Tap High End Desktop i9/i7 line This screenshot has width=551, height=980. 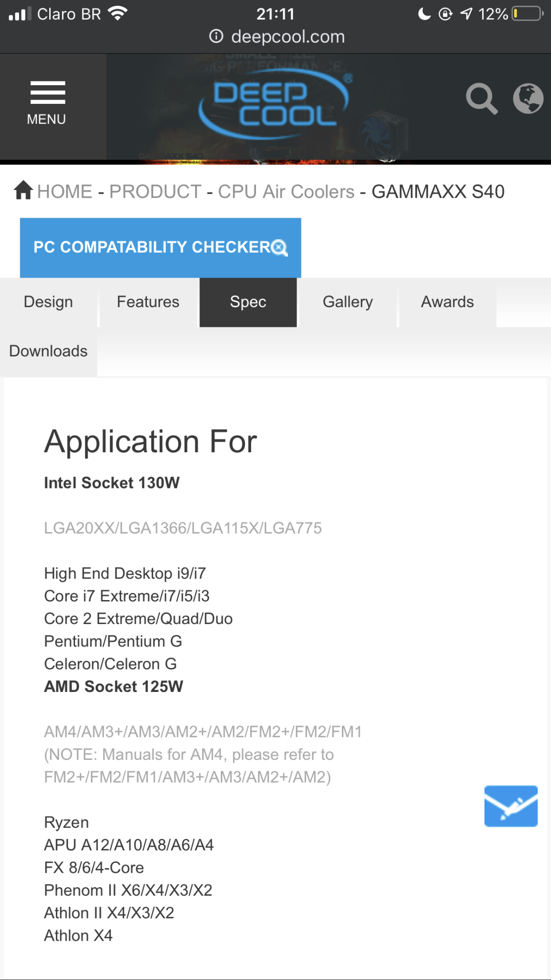click(x=125, y=573)
